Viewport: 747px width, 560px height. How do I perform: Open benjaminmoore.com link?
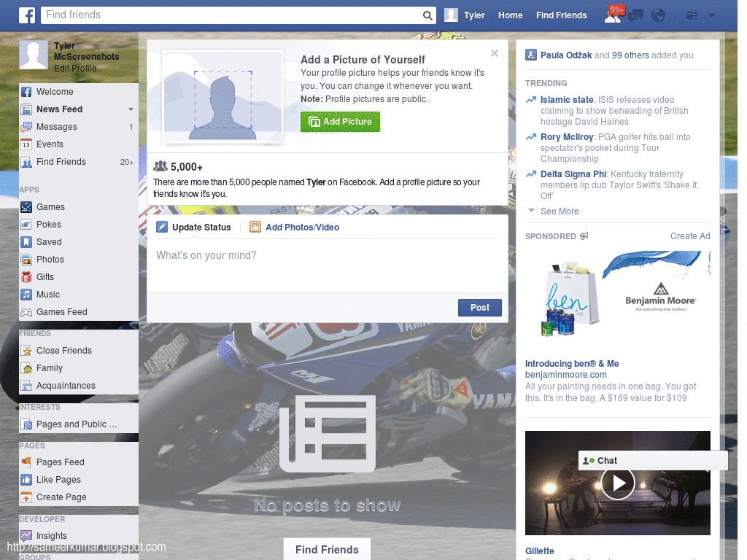[x=565, y=375]
